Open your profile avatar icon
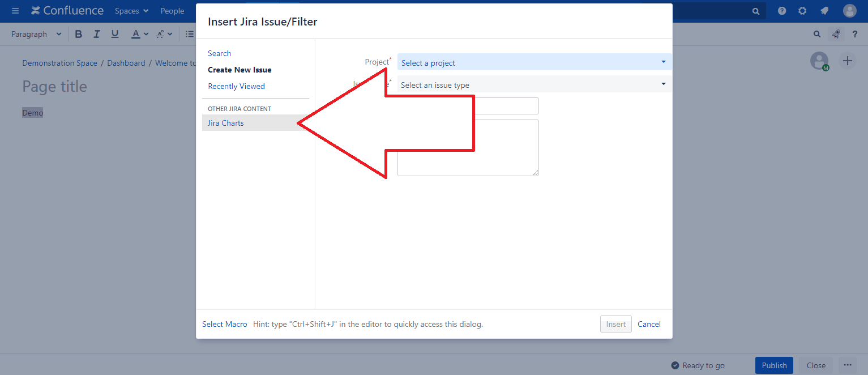868x375 pixels. click(850, 10)
